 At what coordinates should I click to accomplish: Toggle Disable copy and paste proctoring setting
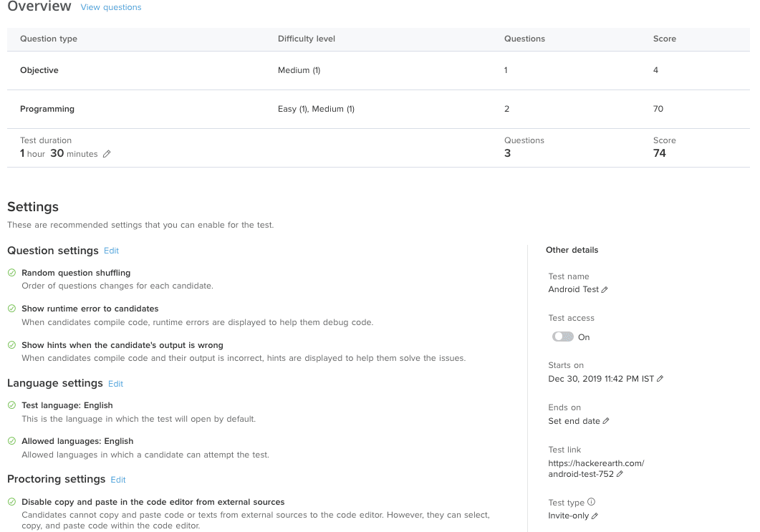(x=10, y=502)
